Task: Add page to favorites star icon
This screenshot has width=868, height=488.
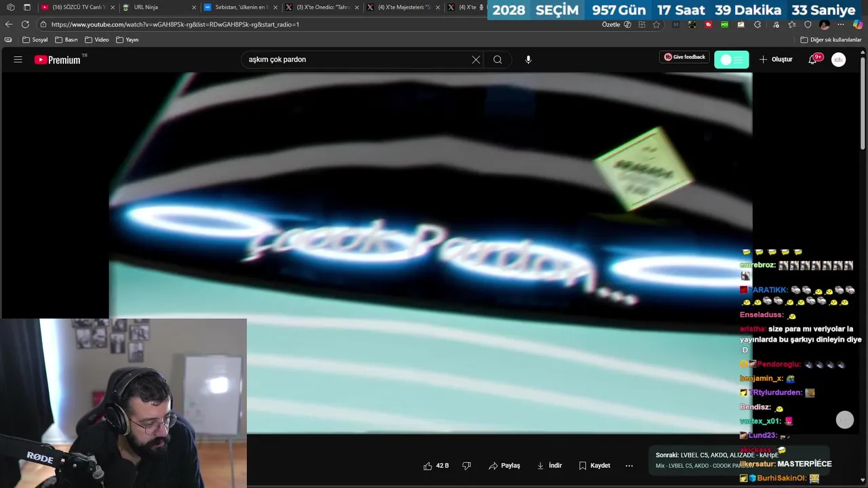Action: (656, 24)
